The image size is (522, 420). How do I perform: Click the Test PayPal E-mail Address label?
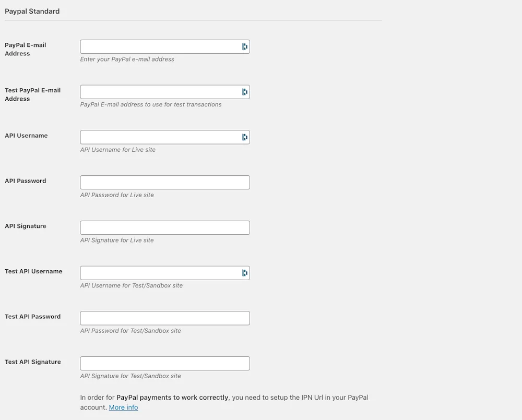32,94
